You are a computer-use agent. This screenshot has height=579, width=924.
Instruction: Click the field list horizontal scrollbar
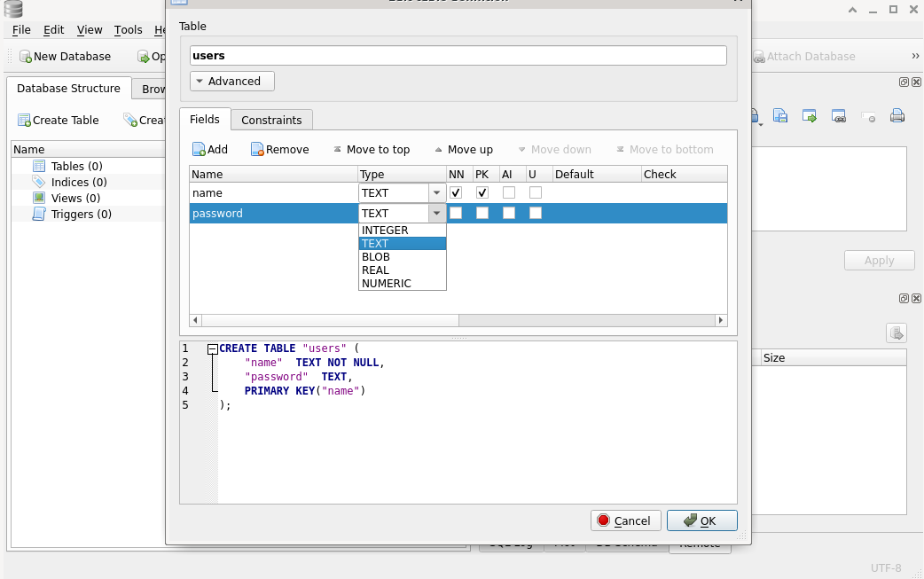pyautogui.click(x=330, y=320)
